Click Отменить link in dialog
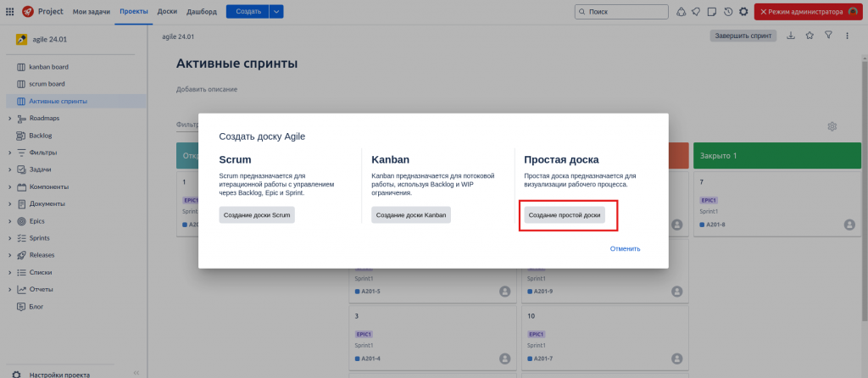The width and height of the screenshot is (868, 378). tap(625, 248)
